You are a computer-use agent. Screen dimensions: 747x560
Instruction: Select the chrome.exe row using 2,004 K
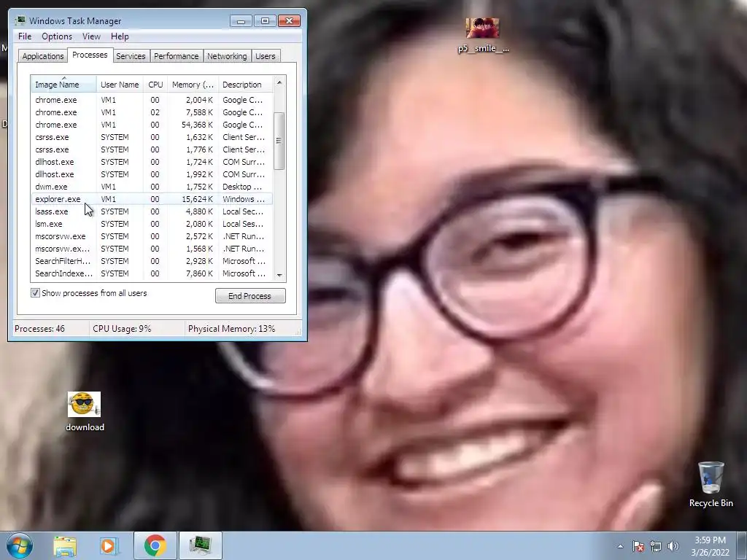tap(152, 100)
